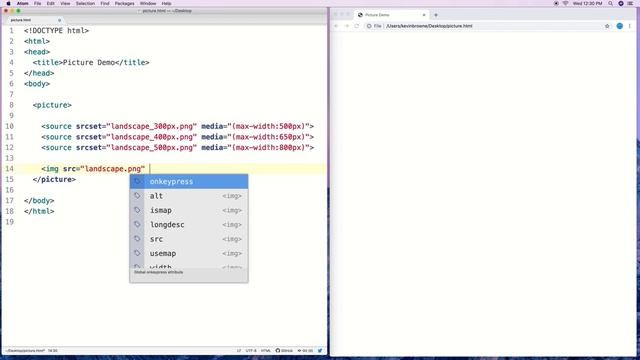
Task: Reload the page in Chrome
Action: tap(357, 26)
